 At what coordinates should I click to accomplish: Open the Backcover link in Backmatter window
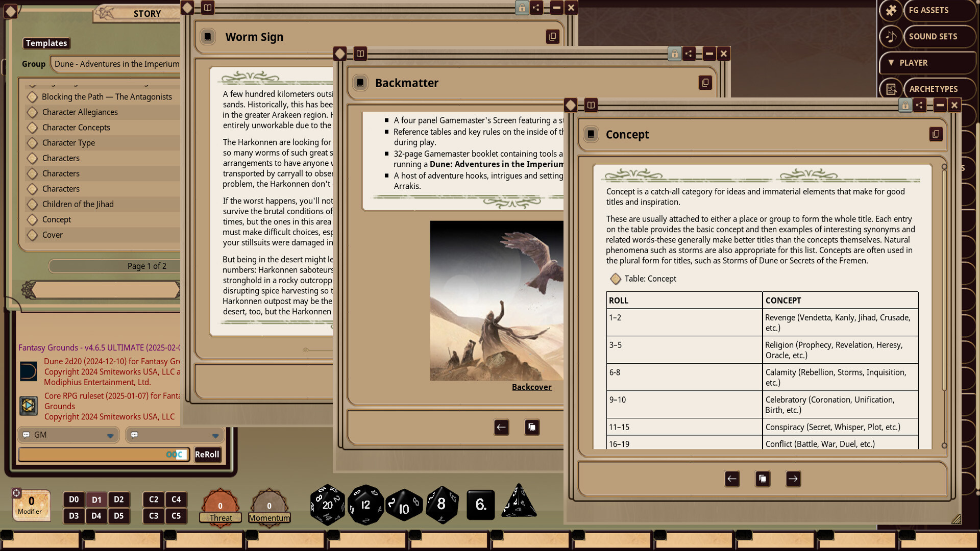pyautogui.click(x=532, y=387)
